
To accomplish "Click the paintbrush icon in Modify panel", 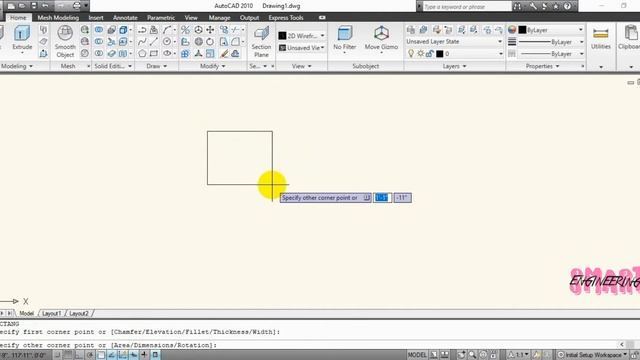I will pos(224,53).
